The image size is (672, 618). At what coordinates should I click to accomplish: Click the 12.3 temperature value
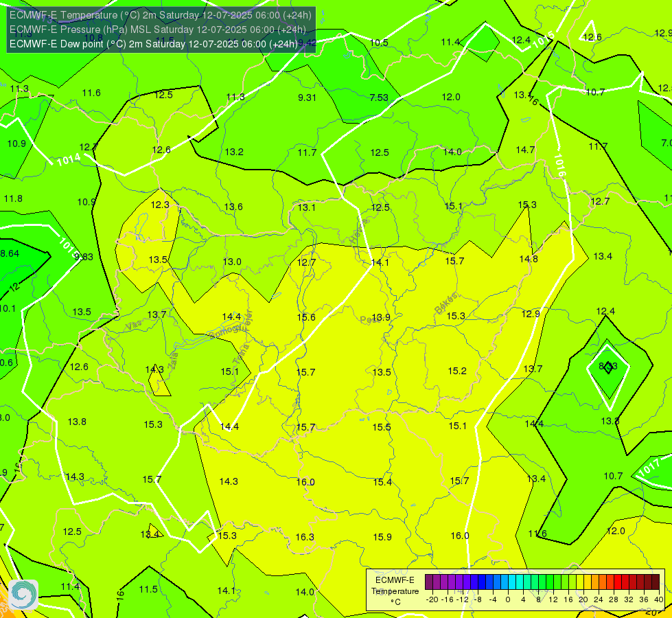click(x=160, y=205)
